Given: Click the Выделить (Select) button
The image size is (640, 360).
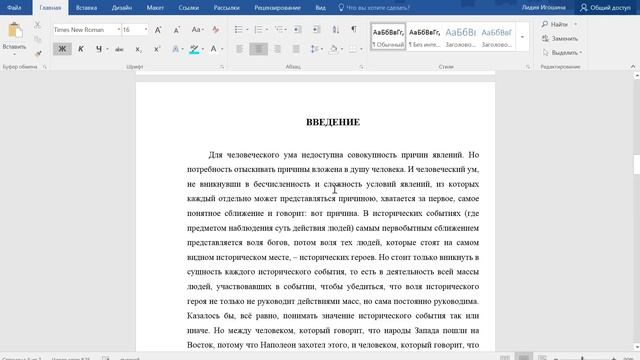Looking at the screenshot, I should 562,53.
